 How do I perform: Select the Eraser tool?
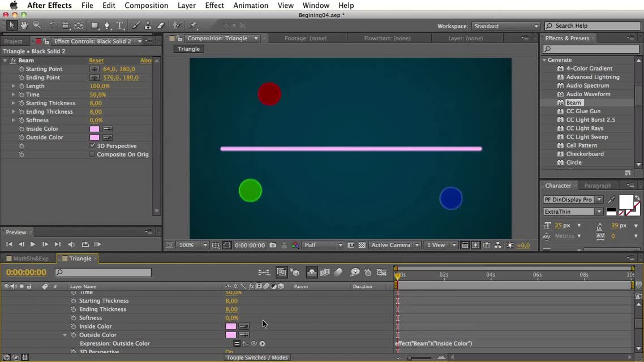tap(161, 25)
